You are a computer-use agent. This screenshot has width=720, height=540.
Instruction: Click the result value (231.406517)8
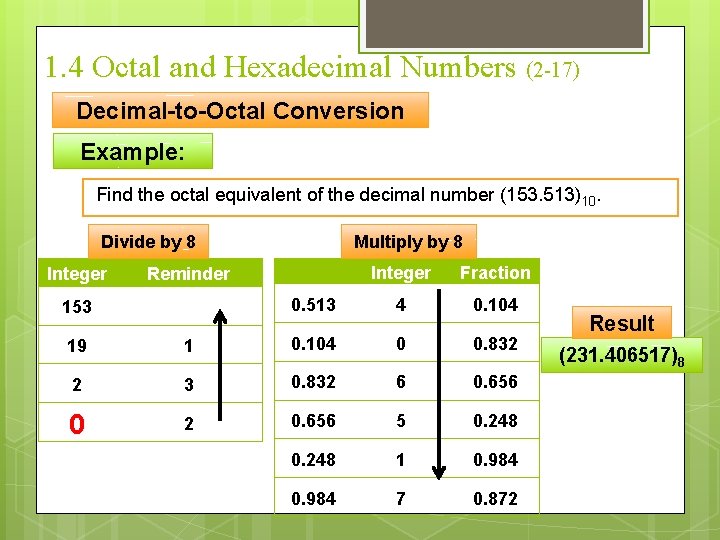[622, 356]
